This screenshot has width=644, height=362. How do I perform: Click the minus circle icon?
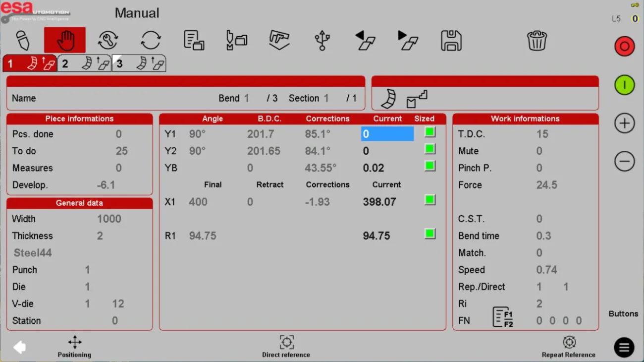625,161
